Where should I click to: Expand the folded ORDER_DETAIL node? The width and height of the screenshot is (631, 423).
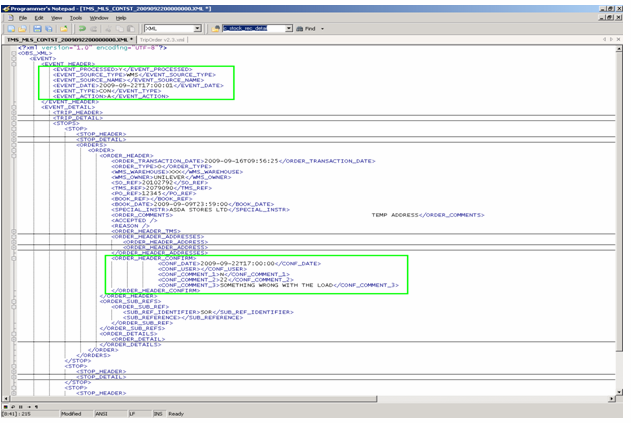point(14,339)
